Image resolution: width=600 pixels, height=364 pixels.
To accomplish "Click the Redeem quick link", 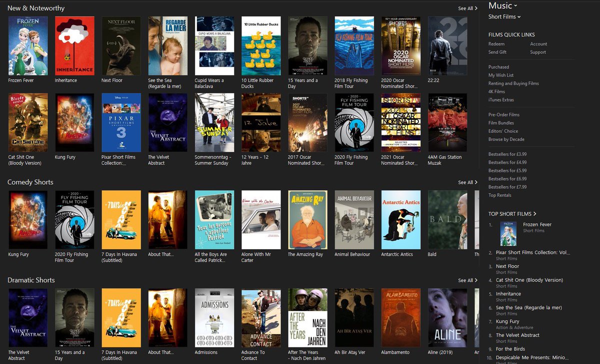I will 496,44.
